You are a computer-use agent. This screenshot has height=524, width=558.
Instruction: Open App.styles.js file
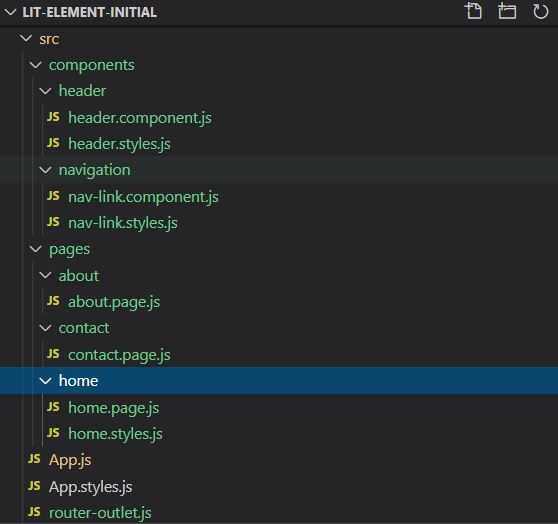coord(91,487)
